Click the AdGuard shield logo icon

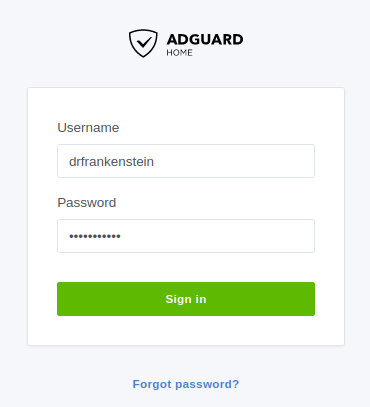(x=143, y=43)
